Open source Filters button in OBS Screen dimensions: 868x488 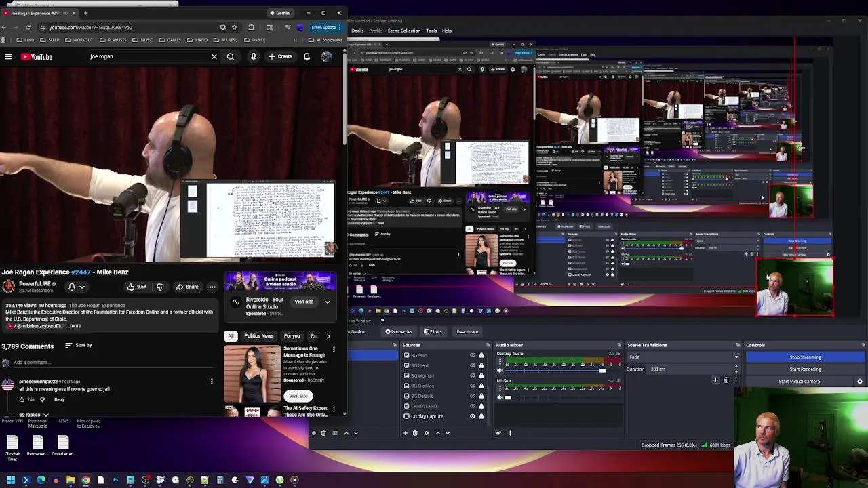pos(433,332)
